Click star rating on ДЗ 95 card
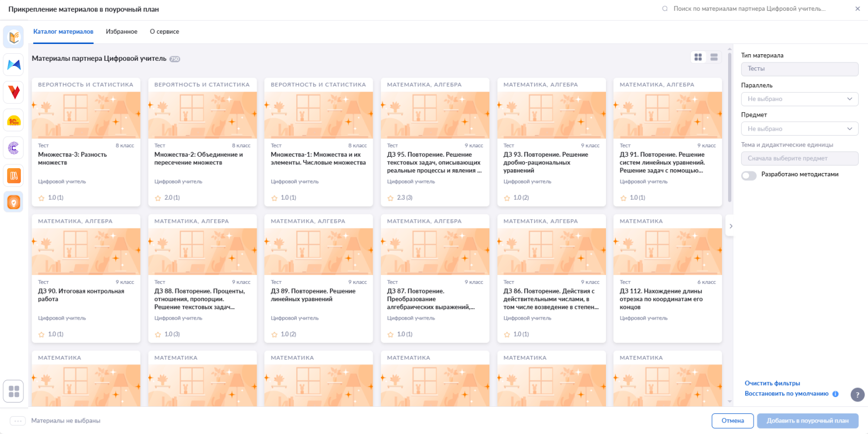This screenshot has height=434, width=868. point(391,198)
